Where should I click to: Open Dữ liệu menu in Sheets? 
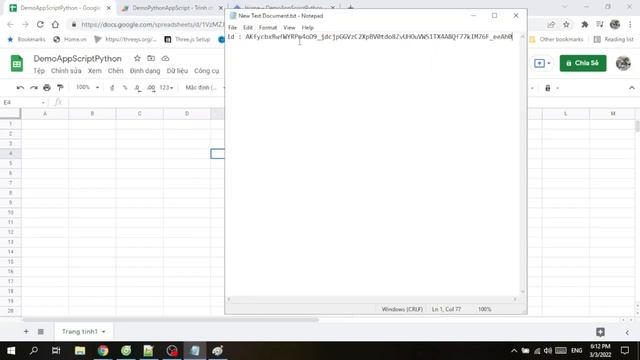click(x=177, y=71)
